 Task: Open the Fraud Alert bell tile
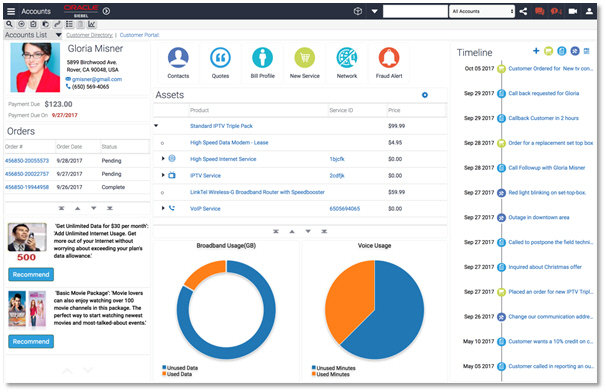click(389, 63)
